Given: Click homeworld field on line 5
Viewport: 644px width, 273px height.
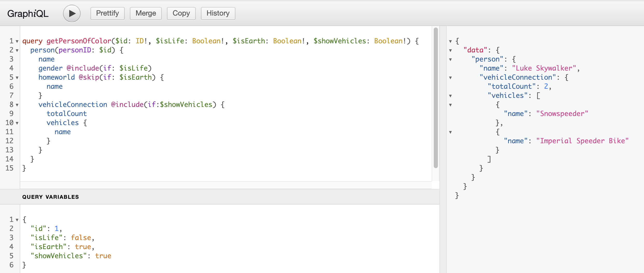Looking at the screenshot, I should tap(57, 77).
